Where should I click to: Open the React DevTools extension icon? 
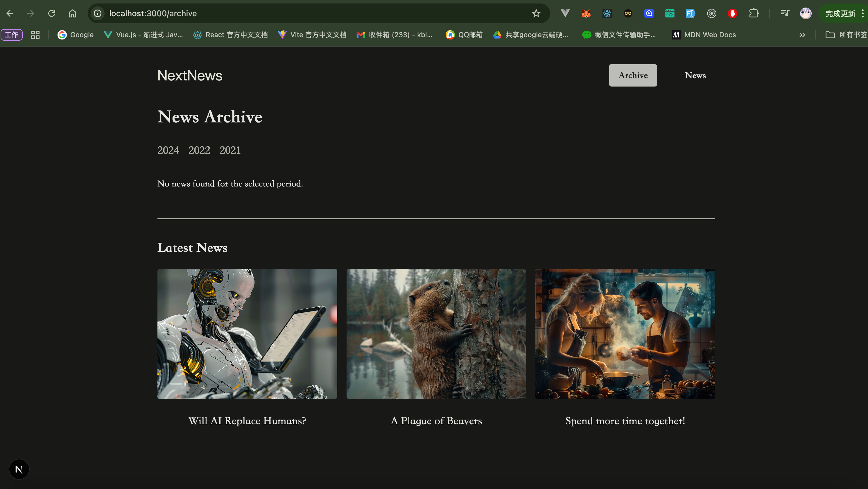[607, 13]
